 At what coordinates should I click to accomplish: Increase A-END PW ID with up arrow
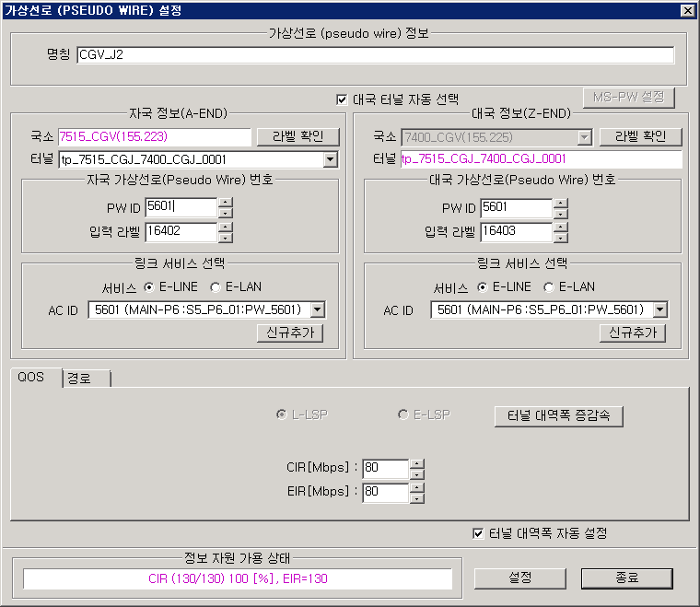point(226,203)
